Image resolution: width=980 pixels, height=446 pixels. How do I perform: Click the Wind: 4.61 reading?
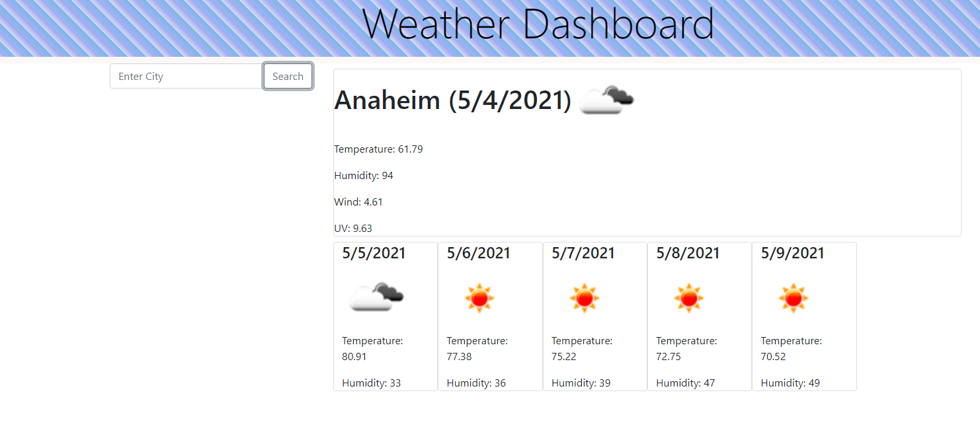[x=358, y=202]
